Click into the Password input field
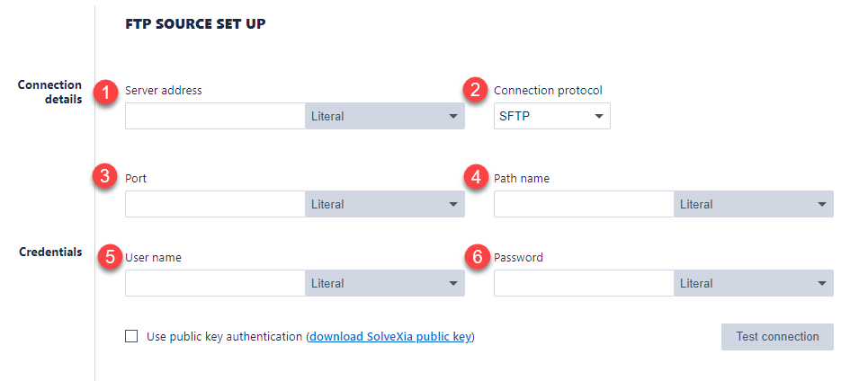Image resolution: width=868 pixels, height=381 pixels. pos(584,283)
